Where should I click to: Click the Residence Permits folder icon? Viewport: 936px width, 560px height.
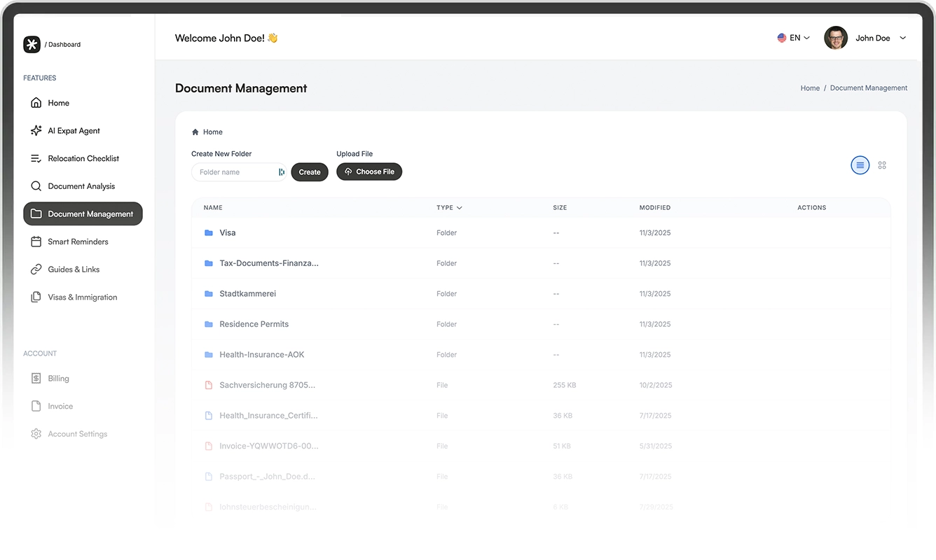pyautogui.click(x=209, y=324)
